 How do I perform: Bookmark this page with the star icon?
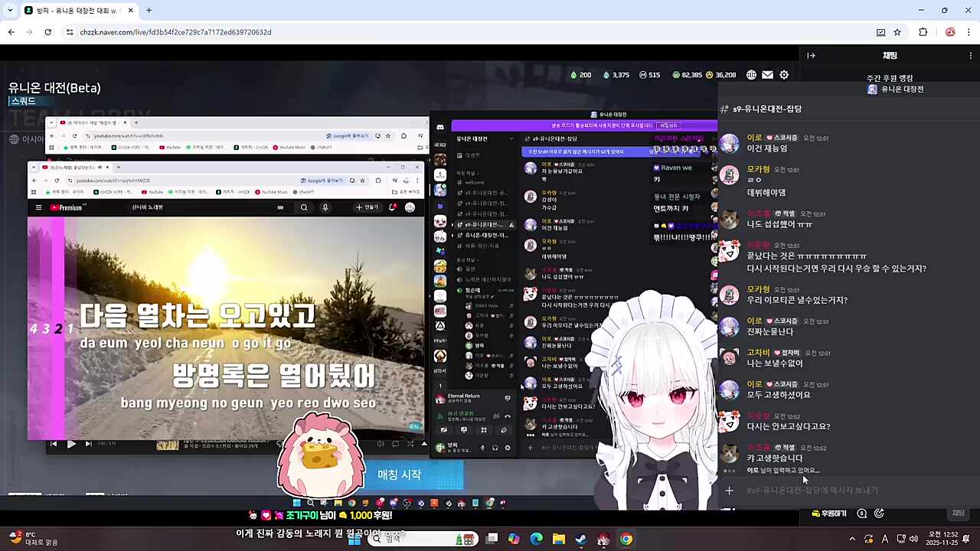(x=897, y=32)
